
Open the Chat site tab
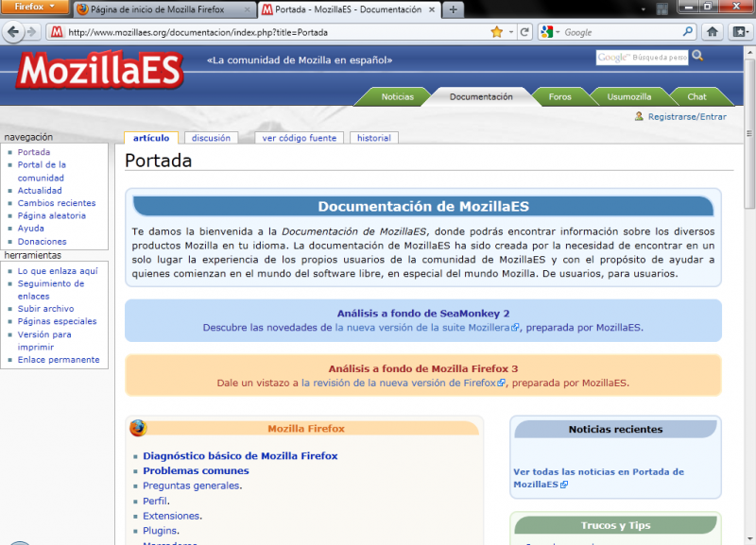point(696,97)
